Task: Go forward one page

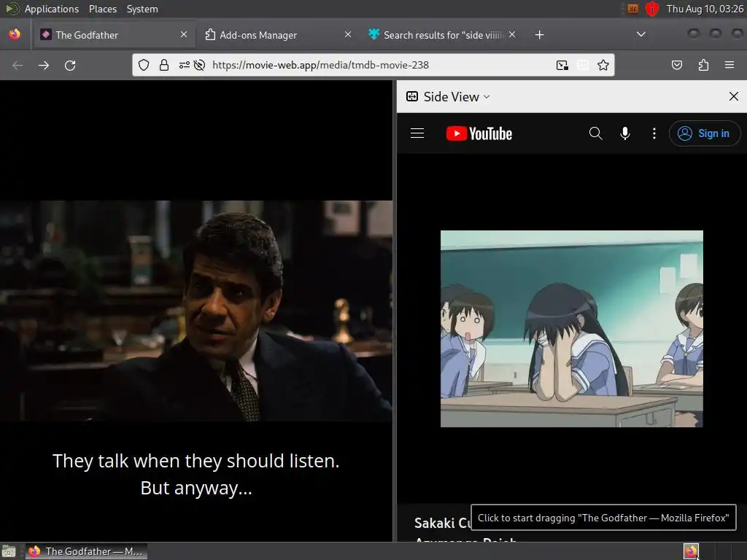Action: [44, 65]
